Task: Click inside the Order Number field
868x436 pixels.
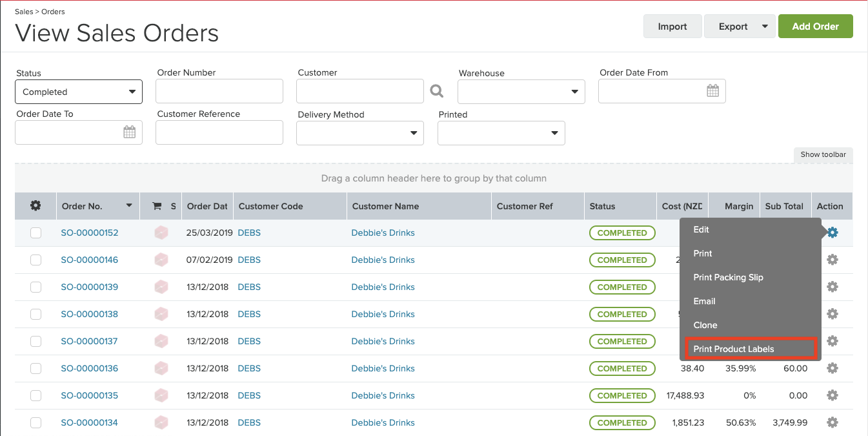Action: pos(219,91)
